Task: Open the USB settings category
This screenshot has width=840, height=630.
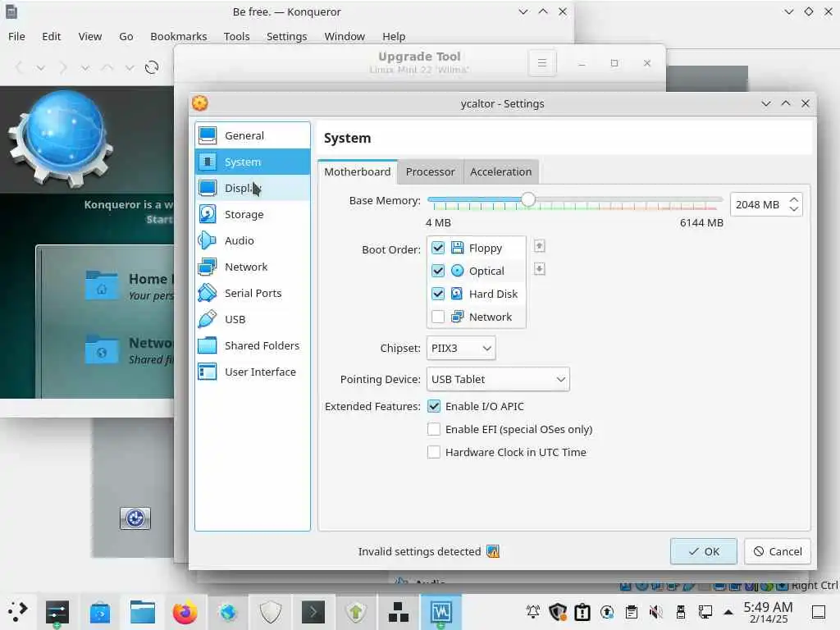Action: click(x=253, y=319)
